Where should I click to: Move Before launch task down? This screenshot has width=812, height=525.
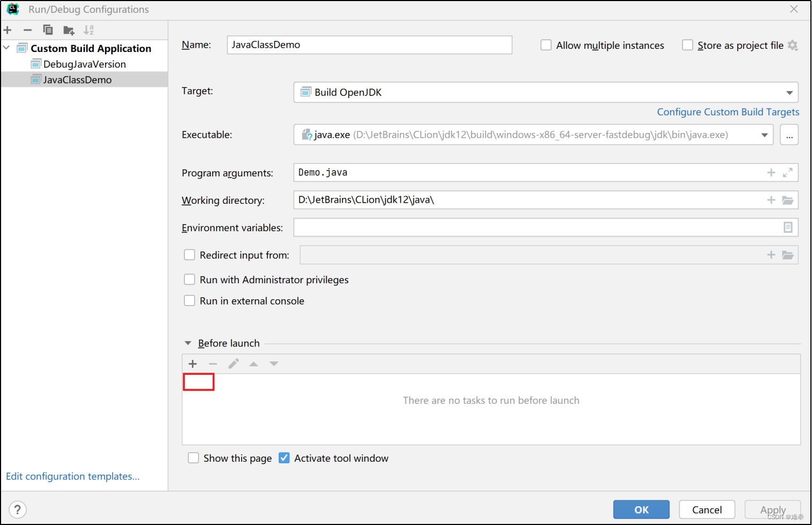coord(274,364)
